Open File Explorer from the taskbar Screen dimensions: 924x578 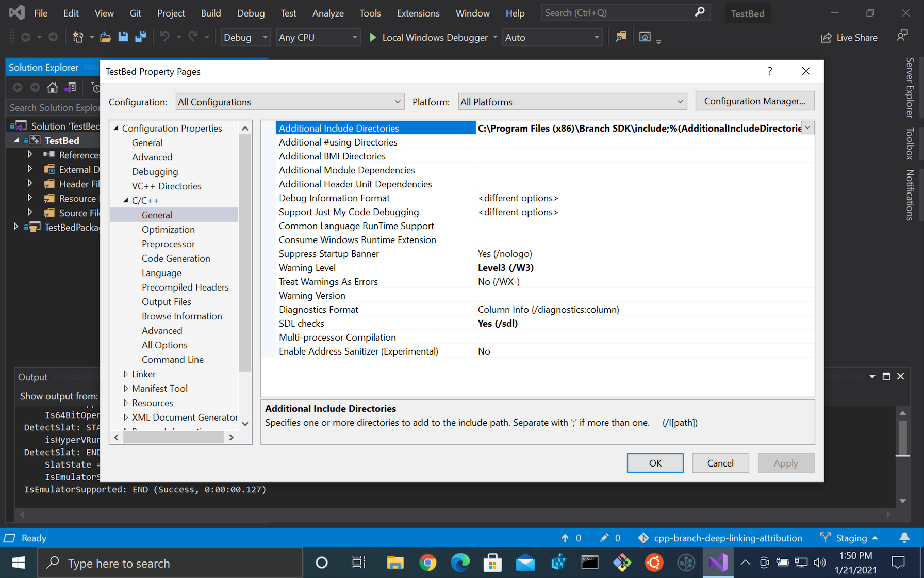pyautogui.click(x=395, y=563)
